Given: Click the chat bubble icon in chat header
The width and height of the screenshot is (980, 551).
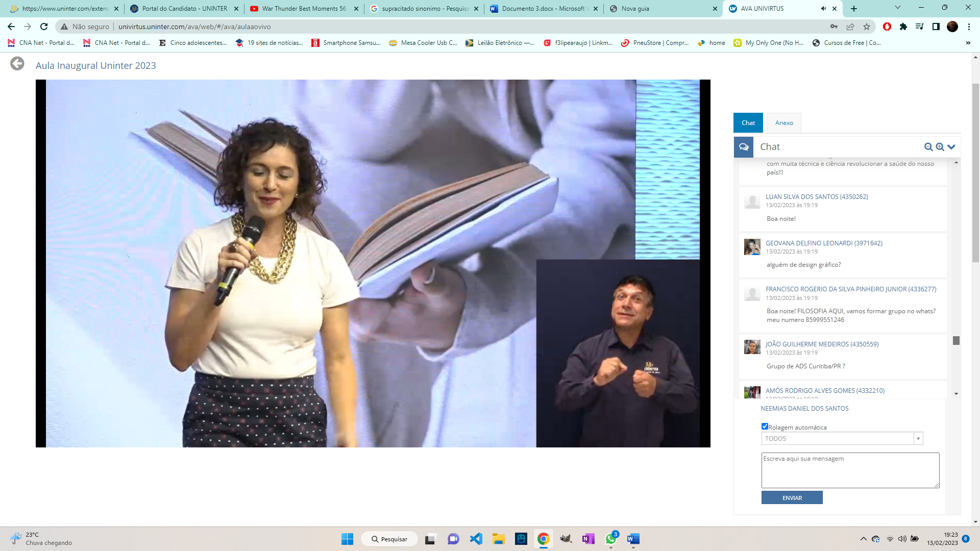Looking at the screenshot, I should [x=744, y=147].
